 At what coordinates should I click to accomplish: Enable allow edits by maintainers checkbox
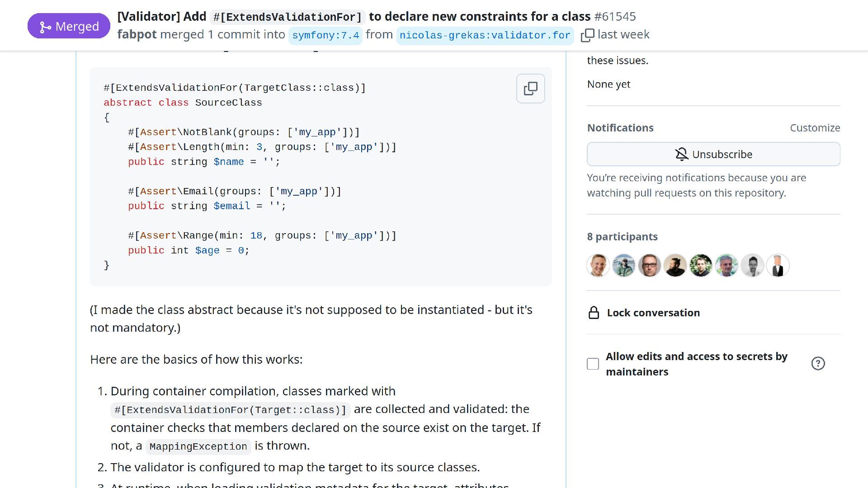click(593, 364)
